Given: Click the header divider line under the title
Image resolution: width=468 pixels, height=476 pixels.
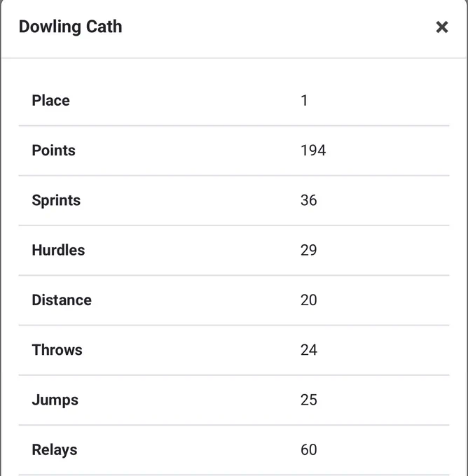Looking at the screenshot, I should (x=234, y=57).
